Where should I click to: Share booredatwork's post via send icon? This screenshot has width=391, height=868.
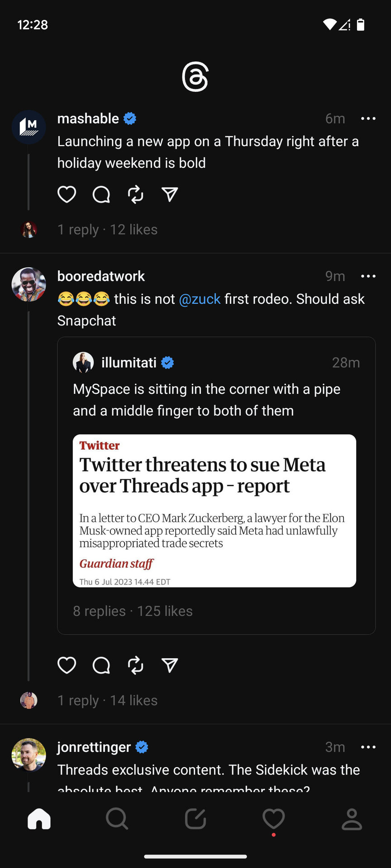coord(170,665)
